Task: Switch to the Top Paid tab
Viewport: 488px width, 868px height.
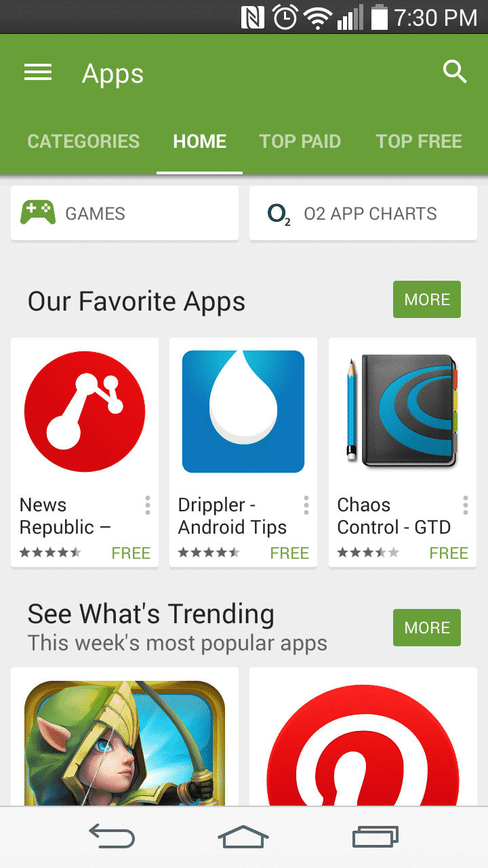Action: pyautogui.click(x=300, y=141)
